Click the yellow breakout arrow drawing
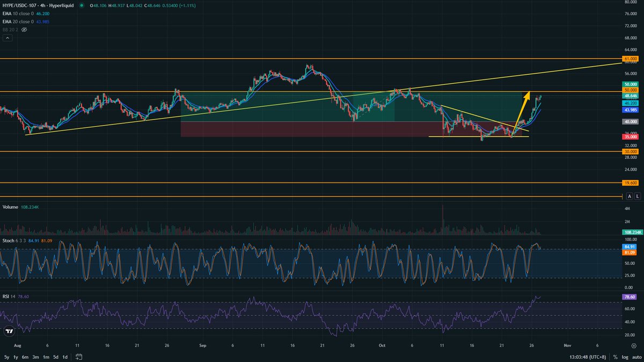The width and height of the screenshot is (644, 362). click(522, 113)
